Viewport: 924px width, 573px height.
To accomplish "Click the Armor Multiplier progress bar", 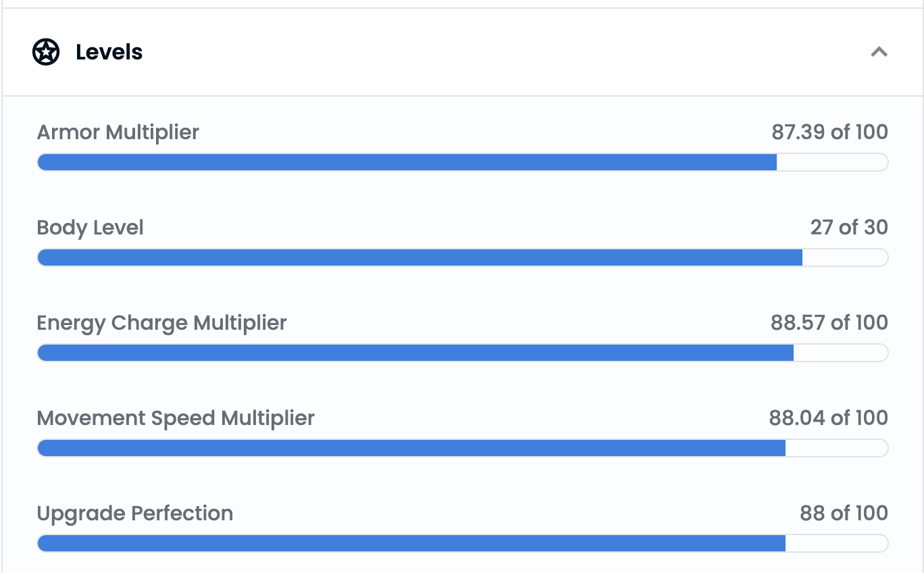I will pos(463,162).
